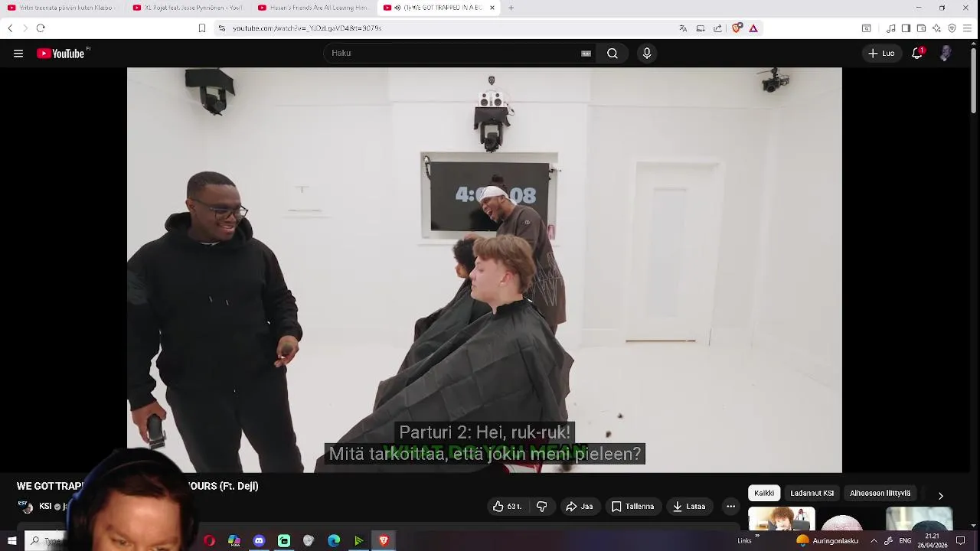This screenshot has width=980, height=551.
Task: Open Brave Wallet icon
Action: click(921, 28)
